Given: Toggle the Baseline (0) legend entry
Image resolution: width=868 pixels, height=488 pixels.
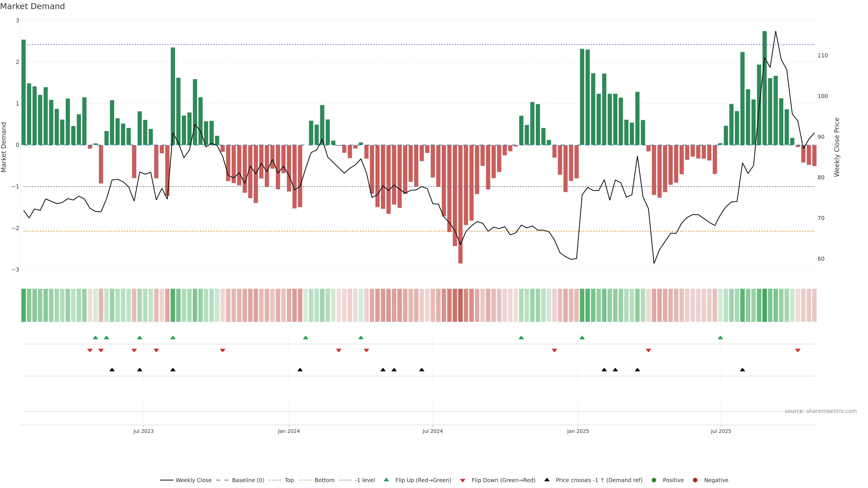Looking at the screenshot, I should coord(248,480).
